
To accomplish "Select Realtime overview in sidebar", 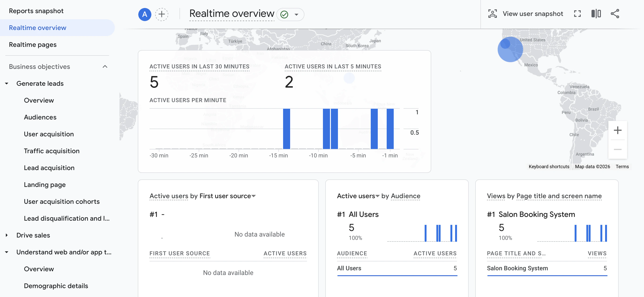I will [57, 28].
